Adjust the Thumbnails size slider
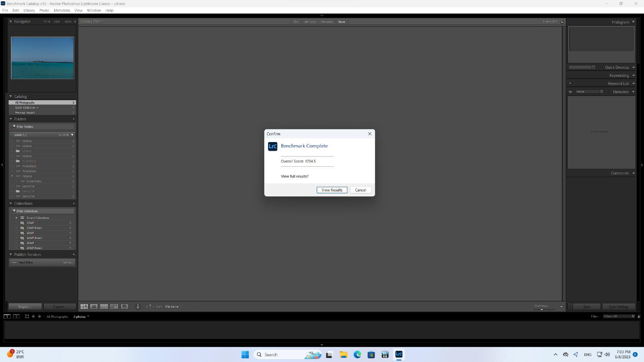Screen dimensions: 644x362 541,309
